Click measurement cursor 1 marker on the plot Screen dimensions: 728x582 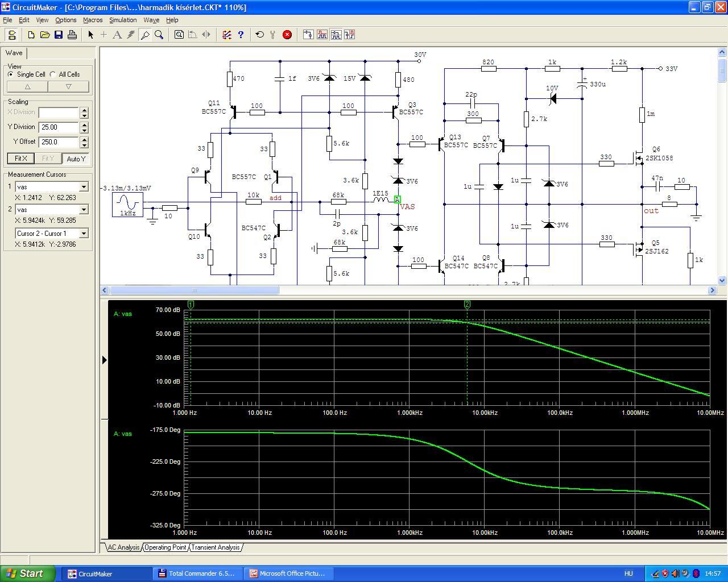point(191,305)
